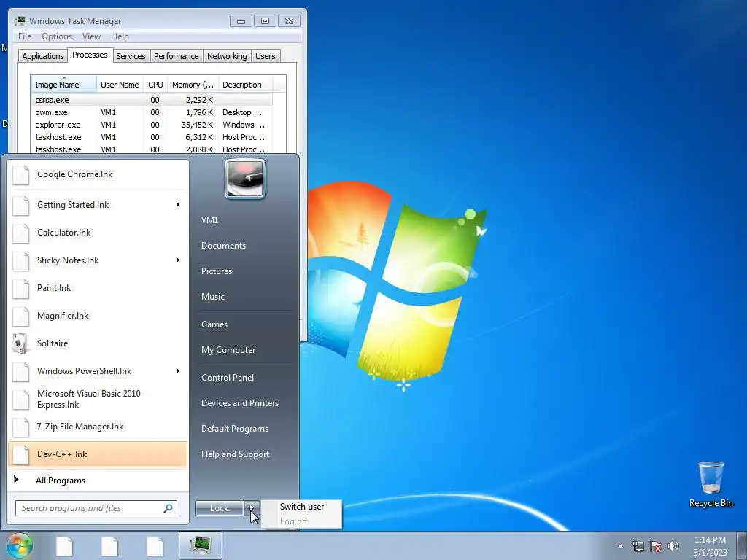
Task: Select Switch user from the popup menu
Action: tap(301, 507)
